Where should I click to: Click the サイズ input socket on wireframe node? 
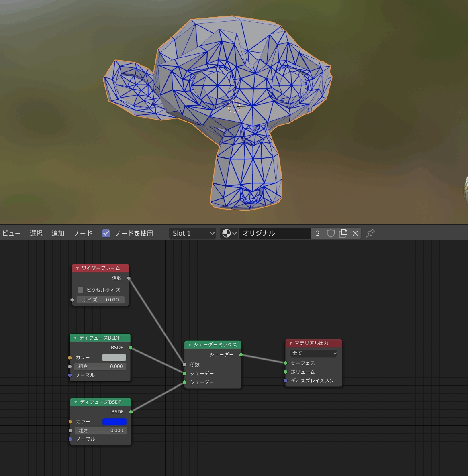coord(72,300)
